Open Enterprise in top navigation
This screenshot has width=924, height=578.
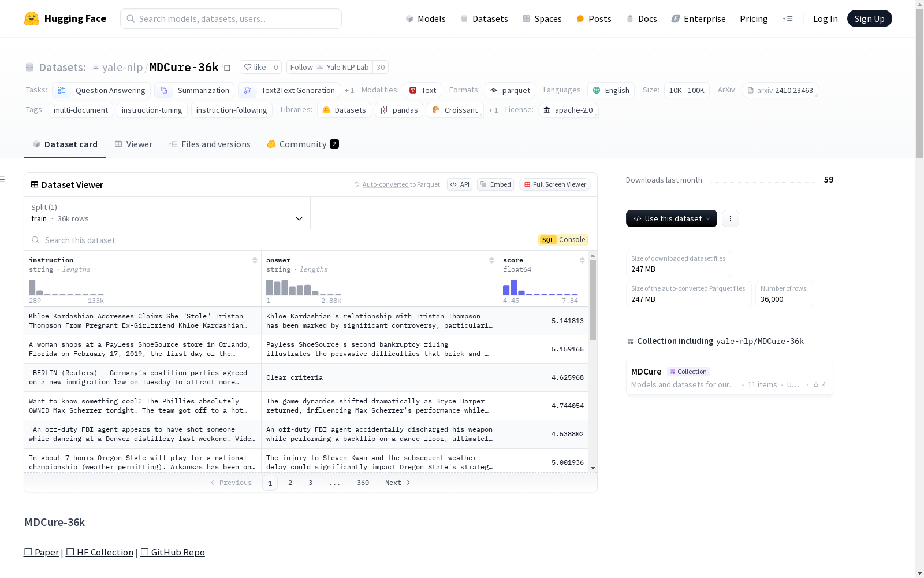[698, 18]
